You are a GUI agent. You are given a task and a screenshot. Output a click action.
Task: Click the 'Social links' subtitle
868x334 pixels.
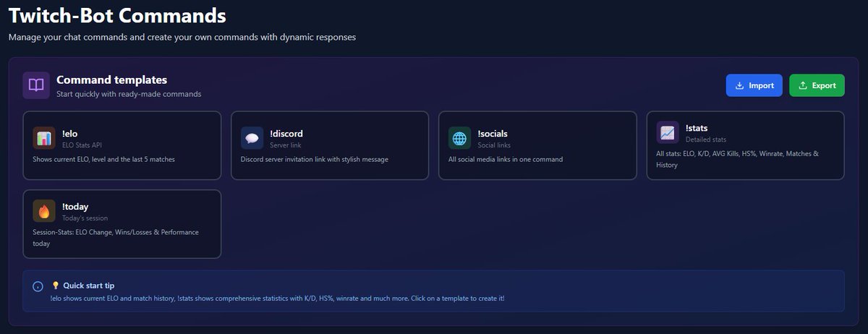click(494, 145)
